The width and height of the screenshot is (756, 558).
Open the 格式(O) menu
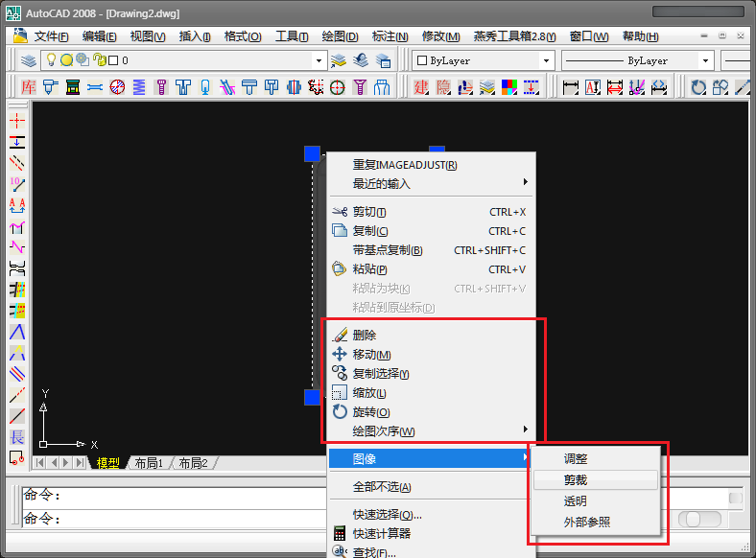point(243,36)
